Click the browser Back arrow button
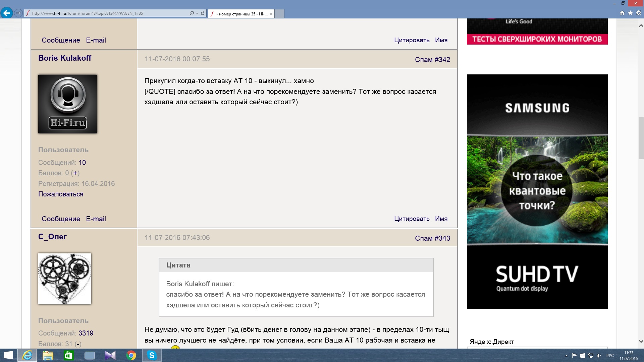 point(6,13)
